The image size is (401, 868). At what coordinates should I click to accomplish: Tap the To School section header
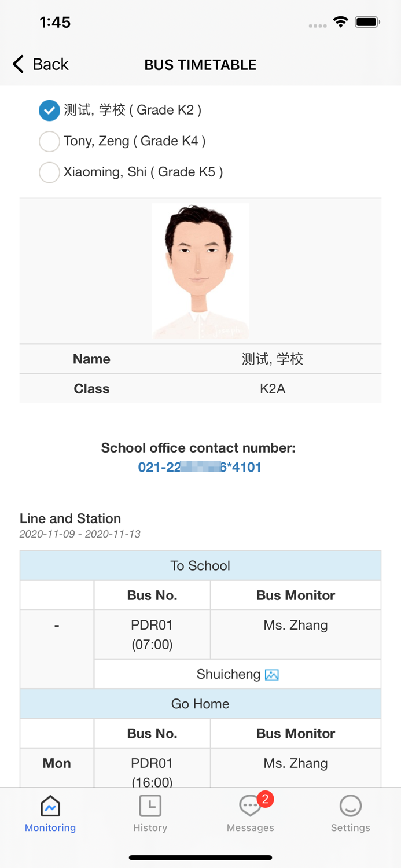(200, 566)
